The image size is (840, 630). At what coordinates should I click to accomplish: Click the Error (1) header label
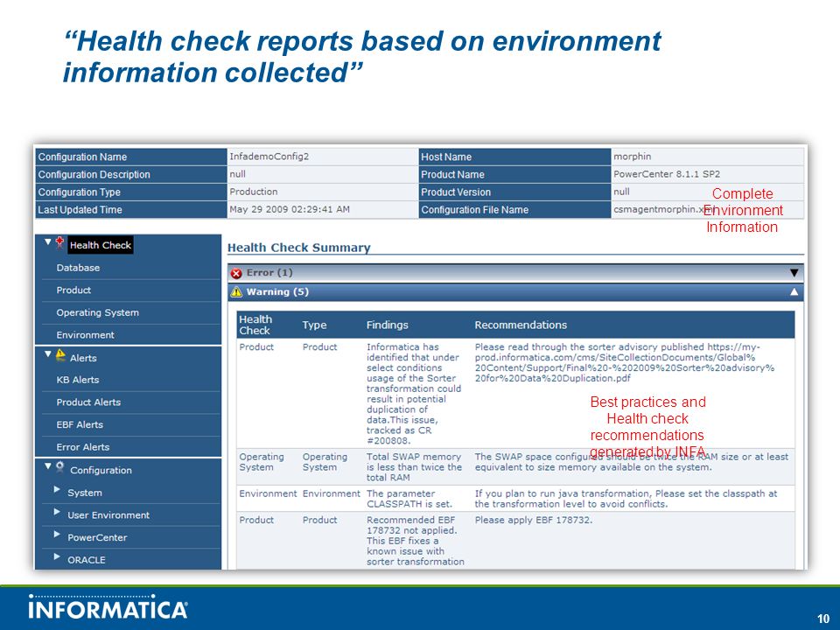269,273
